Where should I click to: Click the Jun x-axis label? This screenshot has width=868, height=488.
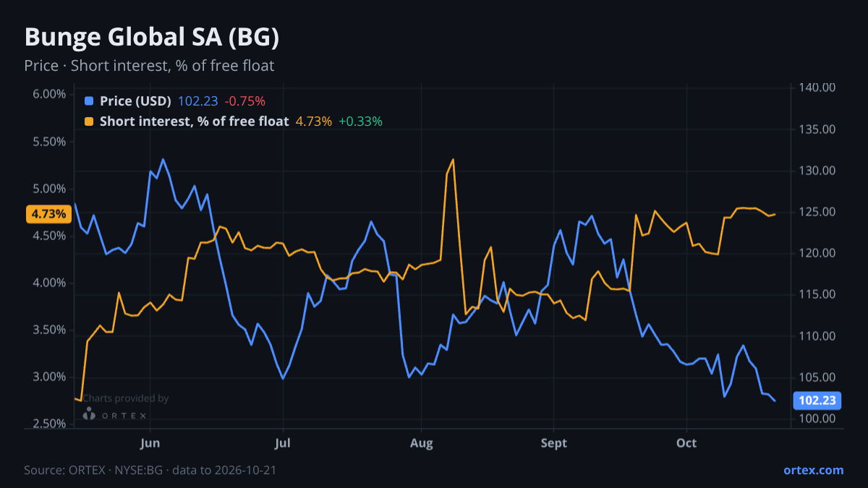[150, 442]
